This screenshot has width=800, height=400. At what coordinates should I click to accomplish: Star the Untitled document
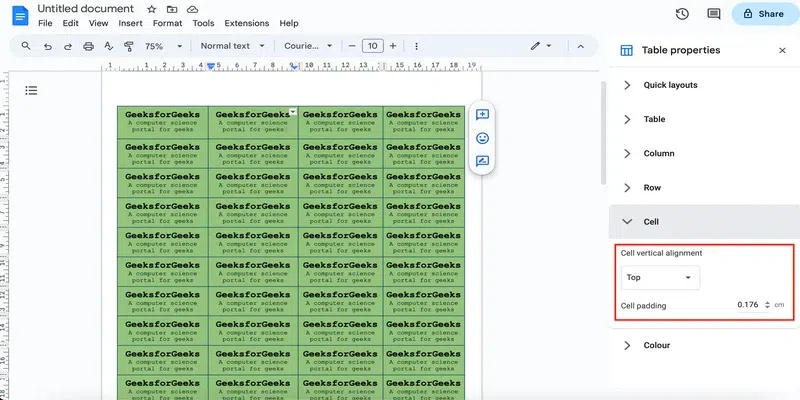tap(152, 9)
